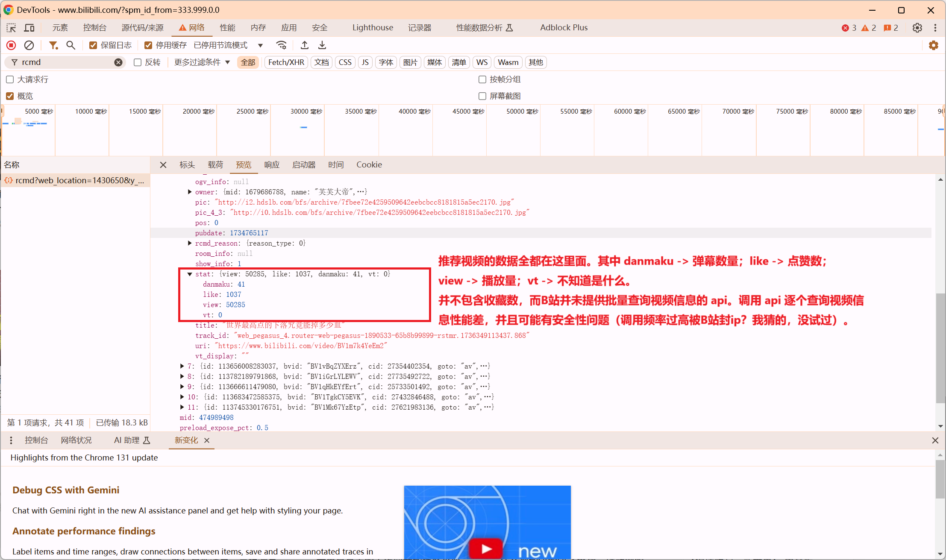Select the 全部 filter button
This screenshot has height=560, width=946.
tap(248, 62)
